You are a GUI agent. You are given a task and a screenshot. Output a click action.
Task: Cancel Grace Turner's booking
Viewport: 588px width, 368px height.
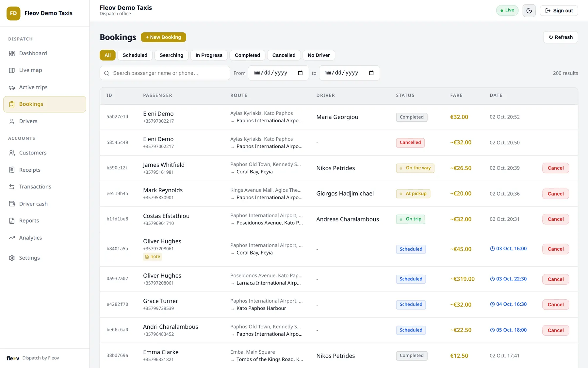coord(555,305)
